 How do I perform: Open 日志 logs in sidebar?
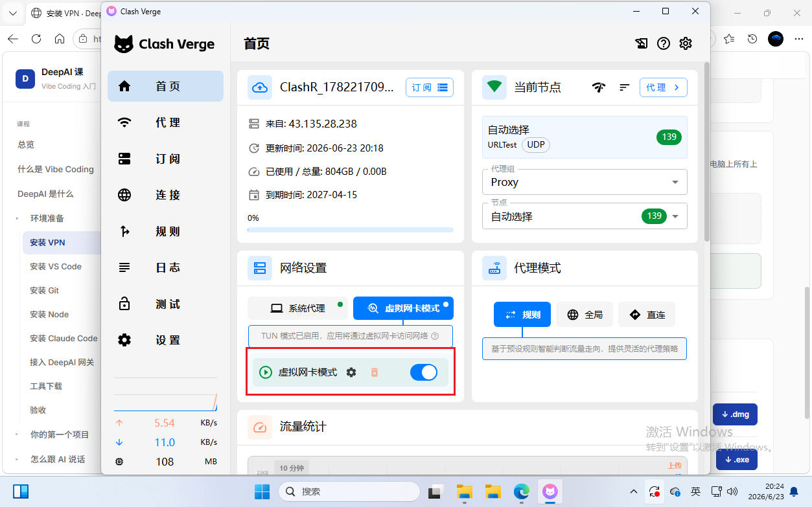[x=165, y=267]
